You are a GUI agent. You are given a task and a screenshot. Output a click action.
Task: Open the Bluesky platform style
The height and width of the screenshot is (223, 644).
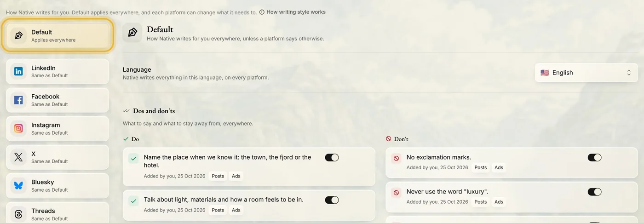tap(57, 186)
